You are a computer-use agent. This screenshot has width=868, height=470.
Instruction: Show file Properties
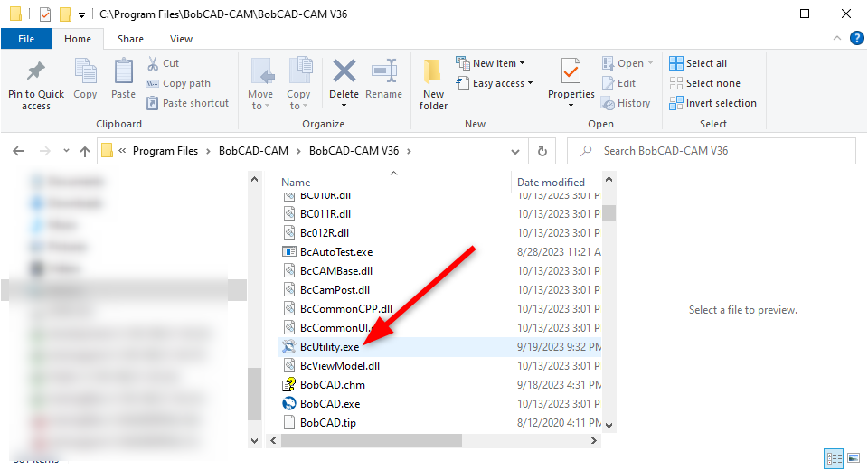pos(571,83)
